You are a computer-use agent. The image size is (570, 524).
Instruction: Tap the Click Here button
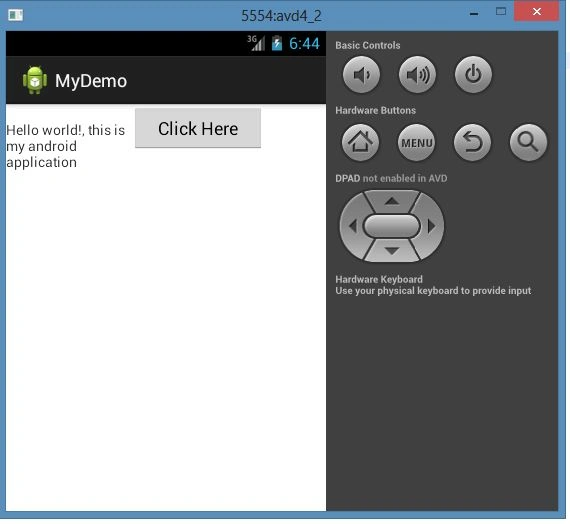tap(198, 128)
